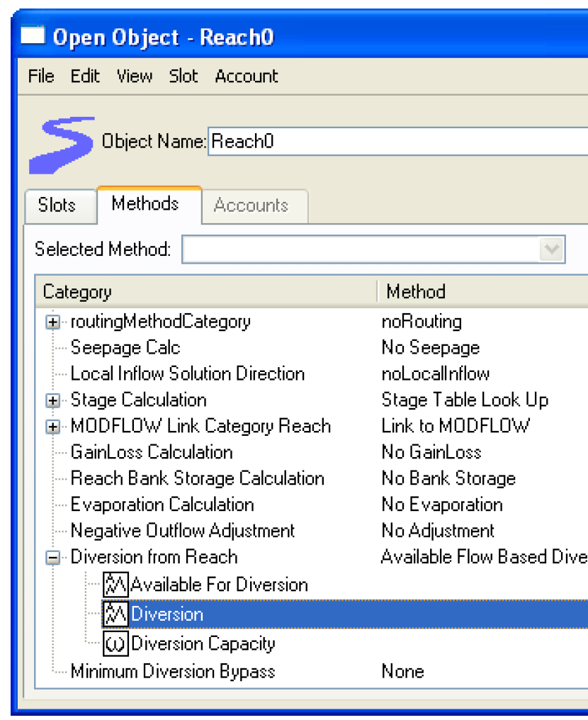Click the Available For Diversion series slot icon
Screen dimensions: 588x720
(115, 585)
